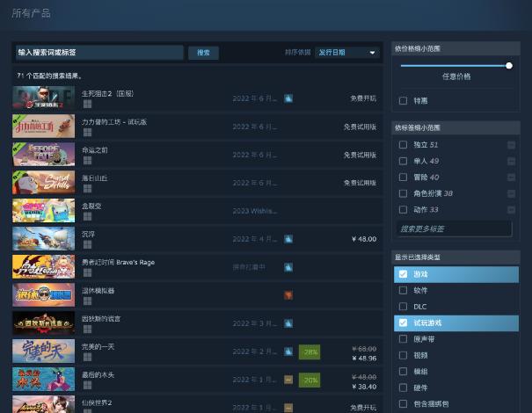The image size is (532, 413).
Task: Click the 搜索更多标签 tag search field
Action: tap(455, 228)
